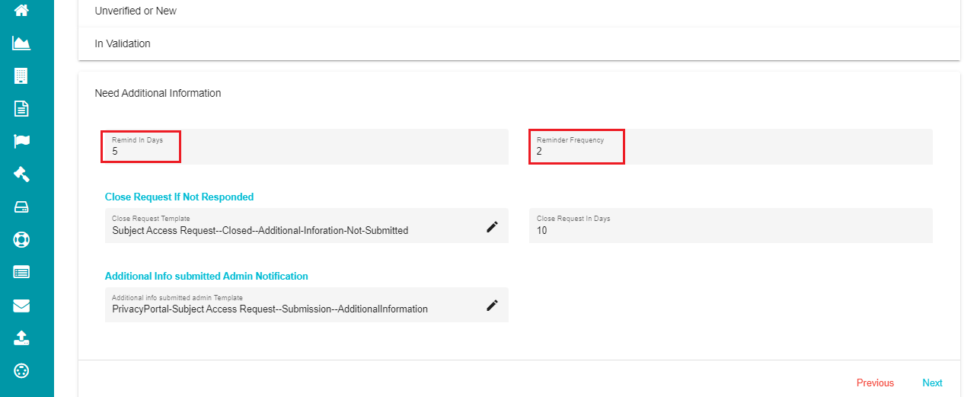Open the gavel legal icon
The height and width of the screenshot is (397, 980).
21,174
